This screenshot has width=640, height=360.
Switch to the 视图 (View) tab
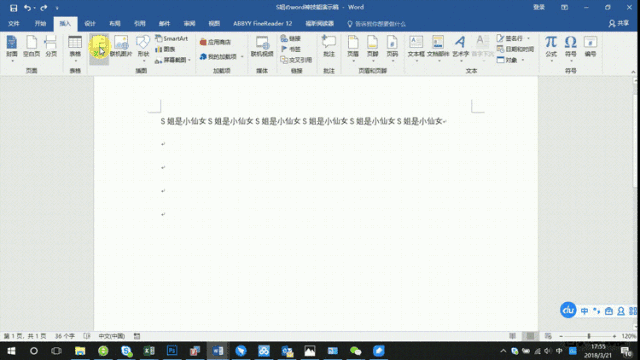click(214, 24)
